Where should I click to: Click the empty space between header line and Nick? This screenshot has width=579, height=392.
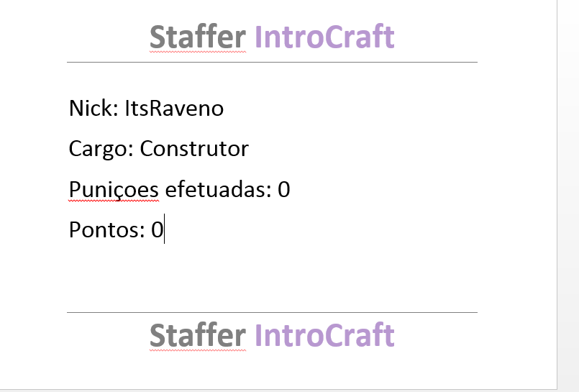coord(272,79)
